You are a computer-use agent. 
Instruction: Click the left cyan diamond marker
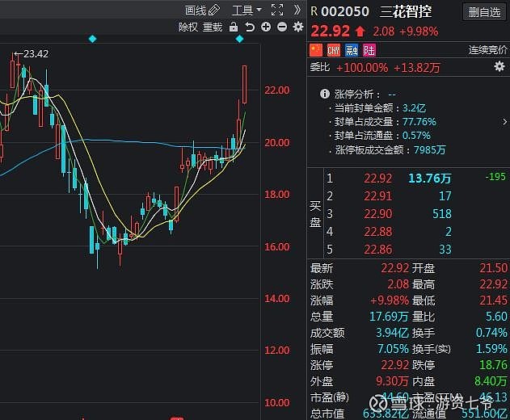(93, 39)
